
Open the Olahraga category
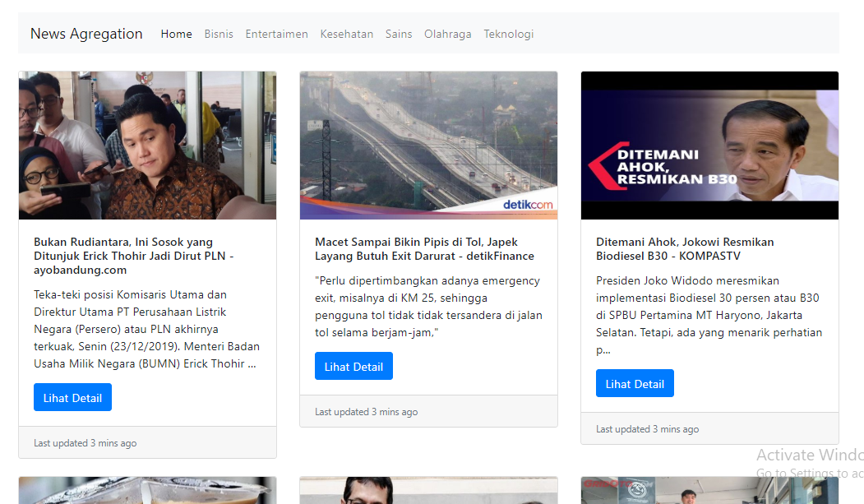[x=447, y=34]
